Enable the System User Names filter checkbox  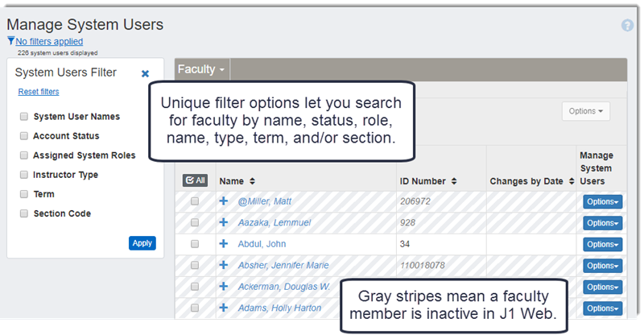[x=24, y=117]
